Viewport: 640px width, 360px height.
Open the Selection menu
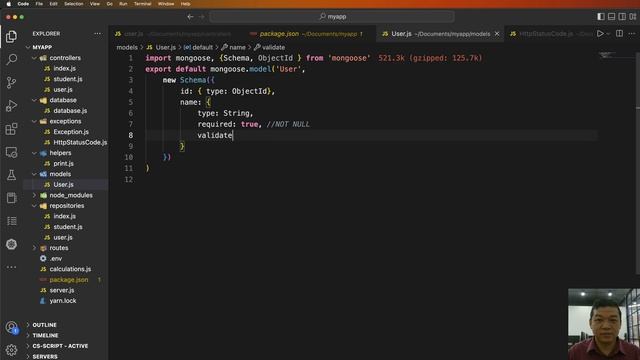[x=73, y=4]
